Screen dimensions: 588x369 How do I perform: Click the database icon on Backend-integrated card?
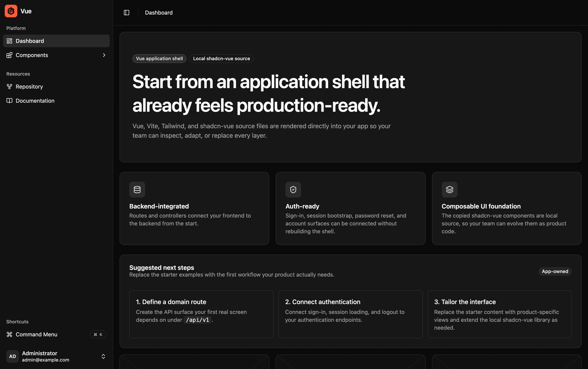(137, 189)
